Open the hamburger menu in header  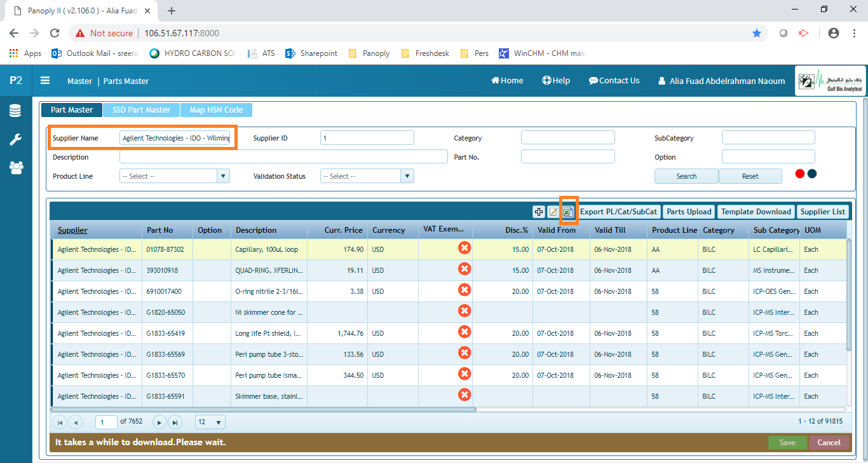coord(45,80)
